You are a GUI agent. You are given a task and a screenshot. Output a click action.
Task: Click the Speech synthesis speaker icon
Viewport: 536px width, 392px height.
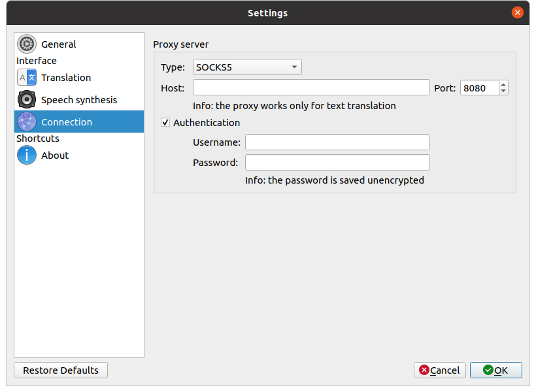(x=27, y=100)
